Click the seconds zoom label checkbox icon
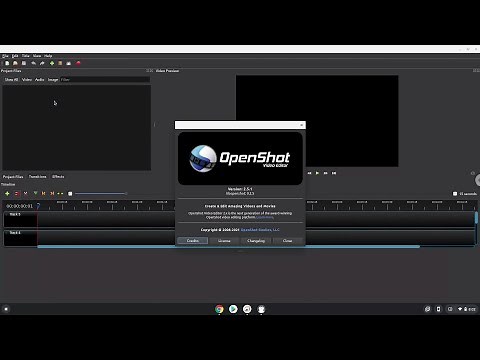 coord(455,194)
